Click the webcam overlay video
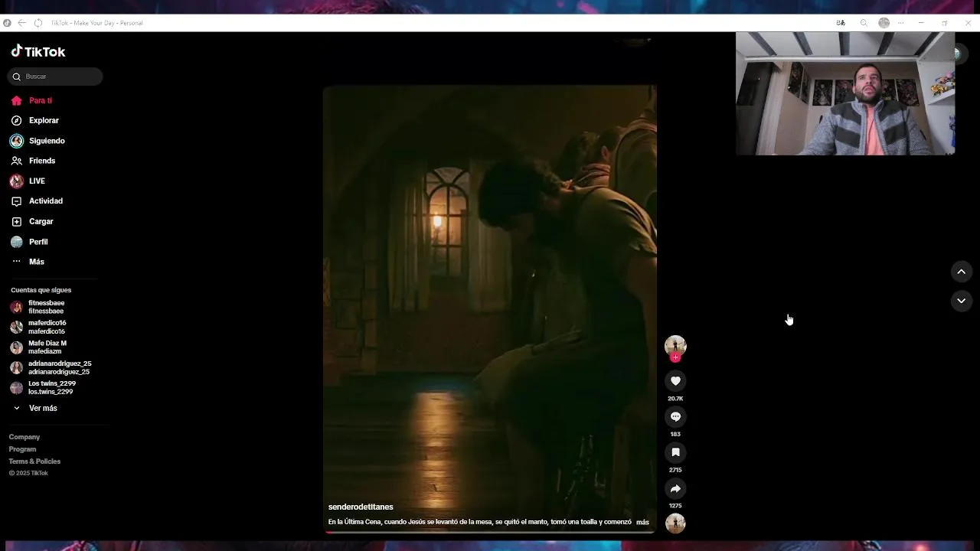980x551 pixels. coord(845,93)
